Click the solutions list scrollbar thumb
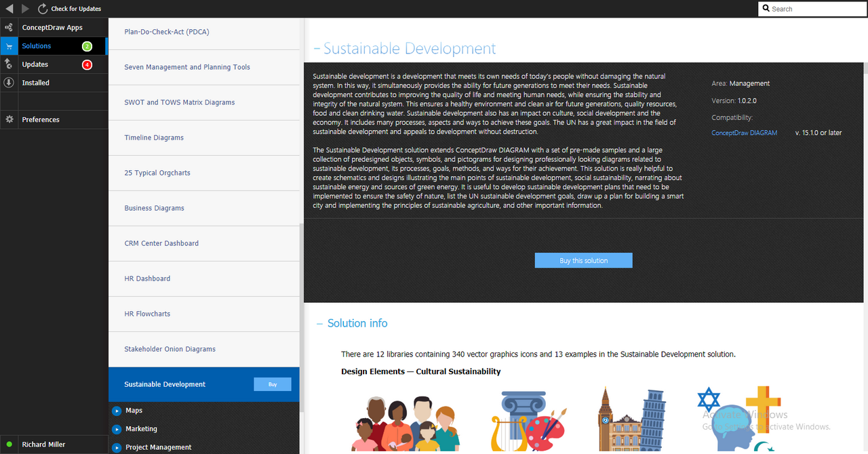The image size is (868, 454). (x=302, y=318)
